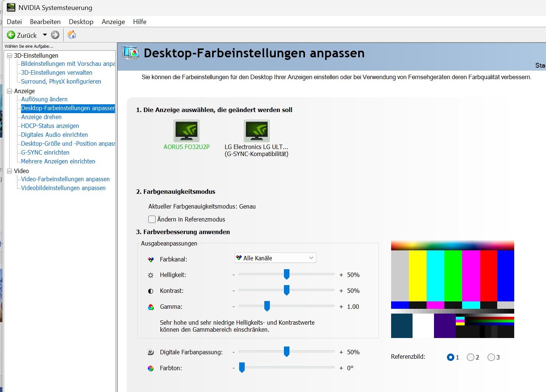This screenshot has width=546, height=392.
Task: Open Digitales Audio einrichten
Action: [x=54, y=135]
